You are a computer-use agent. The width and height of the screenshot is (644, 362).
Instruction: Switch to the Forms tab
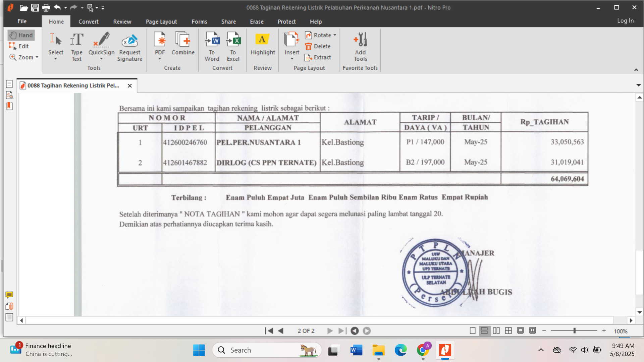click(x=200, y=21)
